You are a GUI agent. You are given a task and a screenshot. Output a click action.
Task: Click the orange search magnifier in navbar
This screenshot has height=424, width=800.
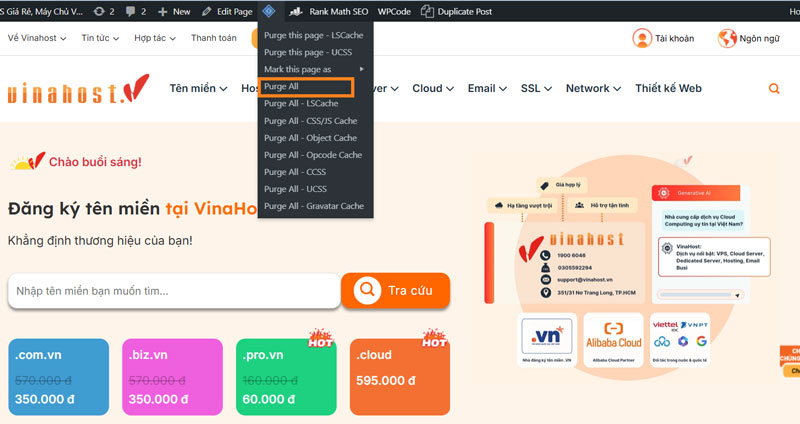(x=774, y=89)
